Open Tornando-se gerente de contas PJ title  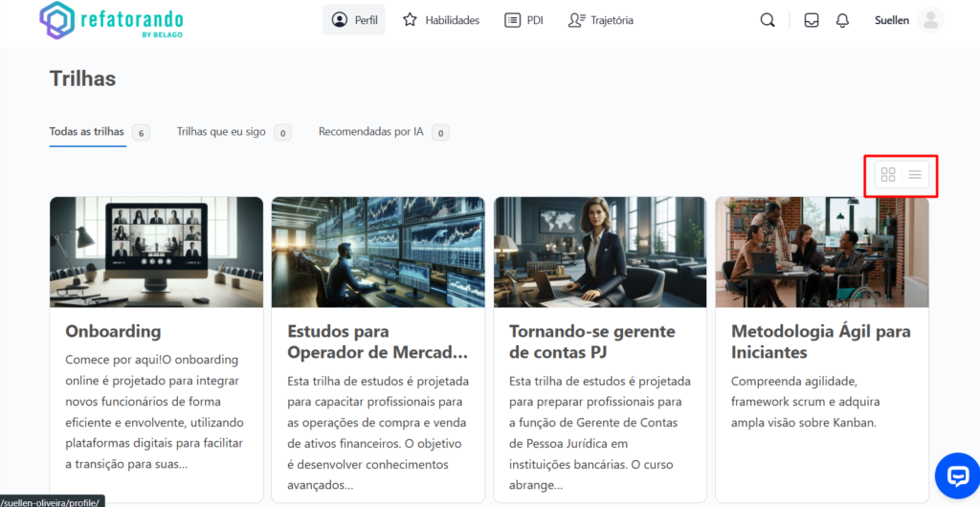point(591,342)
